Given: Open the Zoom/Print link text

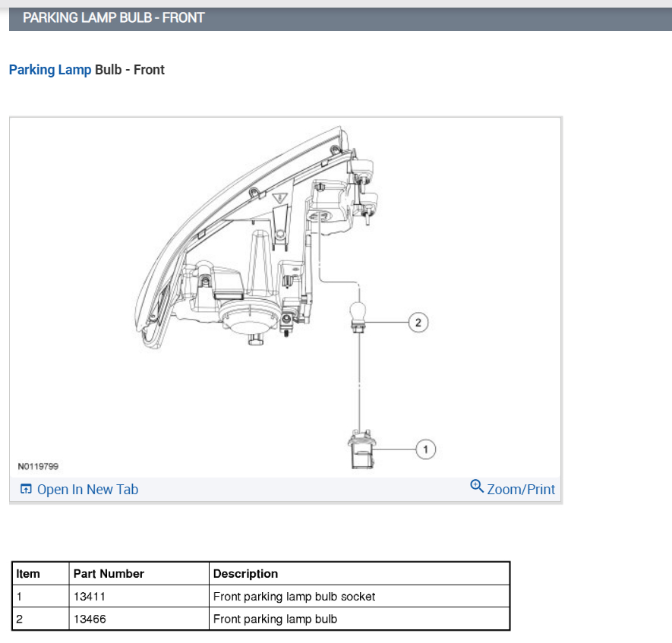Looking at the screenshot, I should 521,489.
